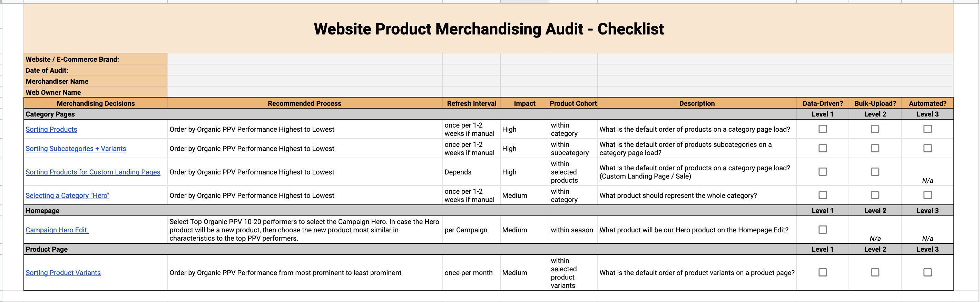Select the Campaign Hero recommended process cell
Screen dimensions: 980x302
point(305,230)
